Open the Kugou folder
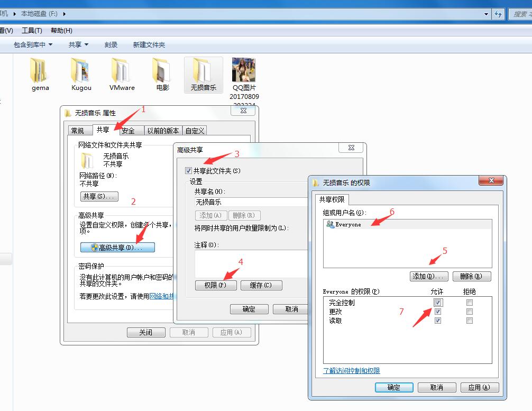532x411 pixels. [80, 70]
